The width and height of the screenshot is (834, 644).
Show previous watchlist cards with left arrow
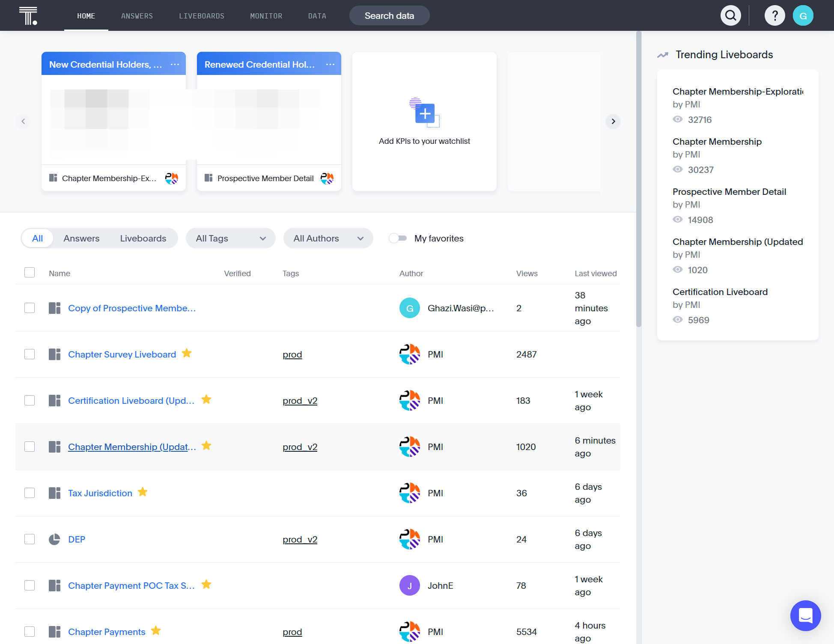point(23,121)
